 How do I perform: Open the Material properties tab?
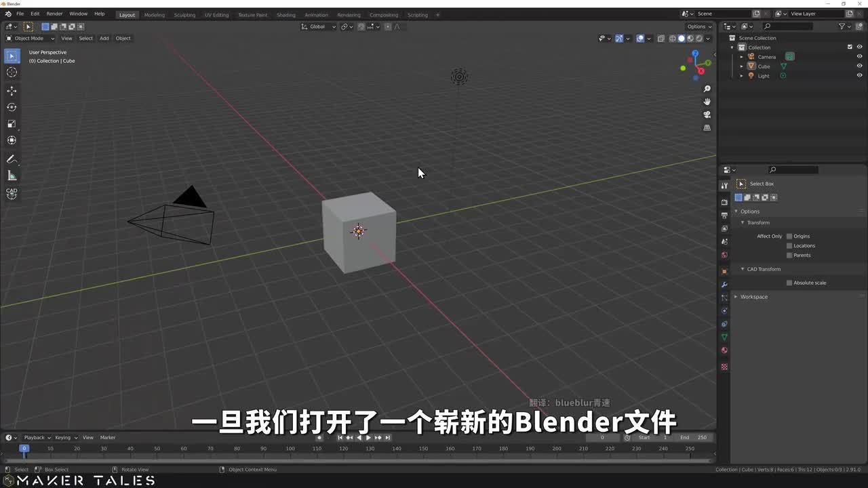724,350
